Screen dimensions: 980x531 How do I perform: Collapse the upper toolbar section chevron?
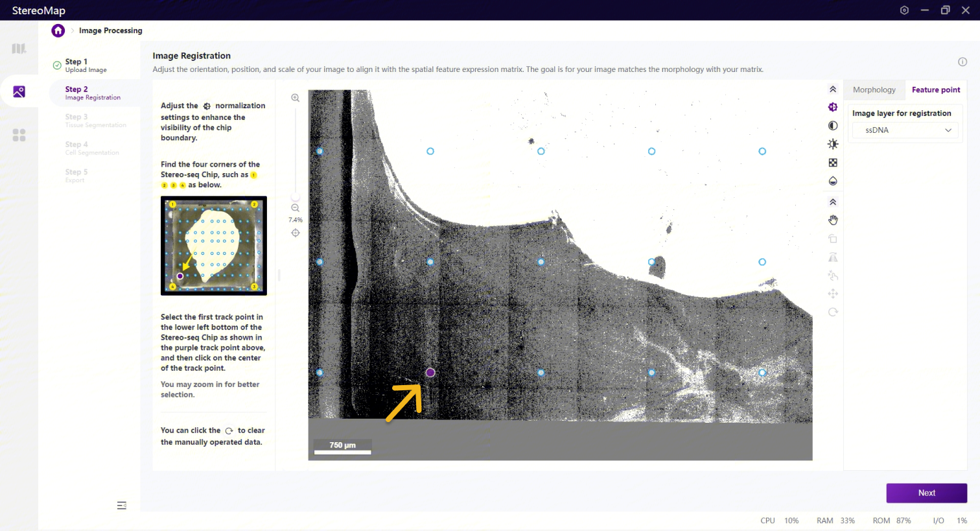click(833, 89)
